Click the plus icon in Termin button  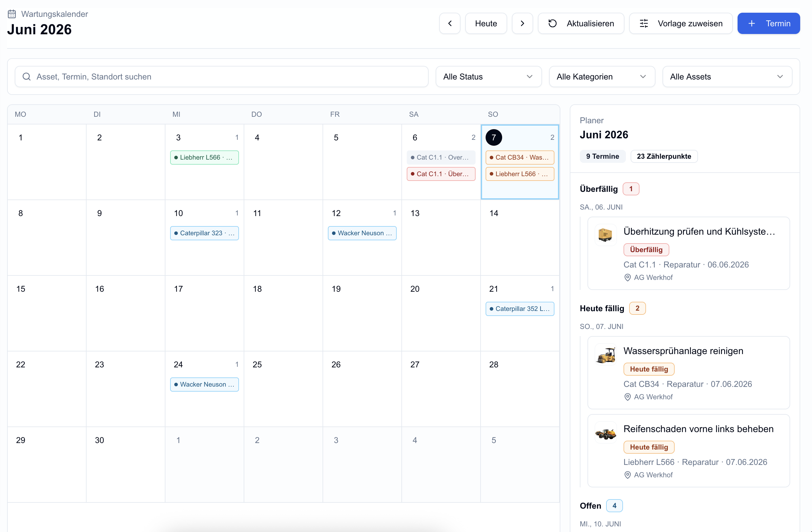pos(752,23)
